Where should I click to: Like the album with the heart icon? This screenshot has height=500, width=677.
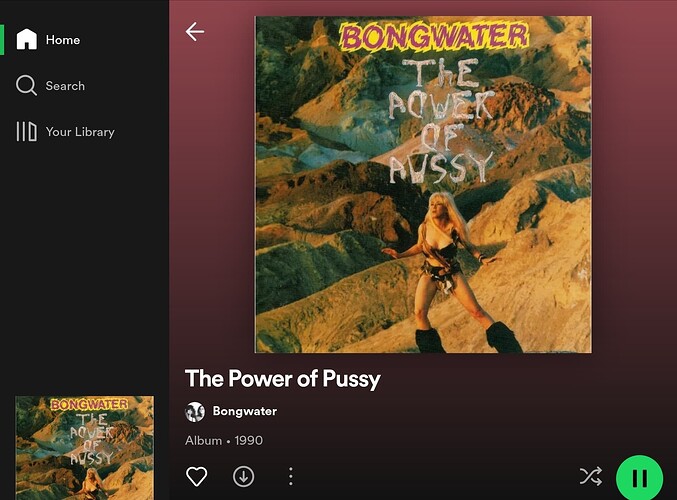196,476
